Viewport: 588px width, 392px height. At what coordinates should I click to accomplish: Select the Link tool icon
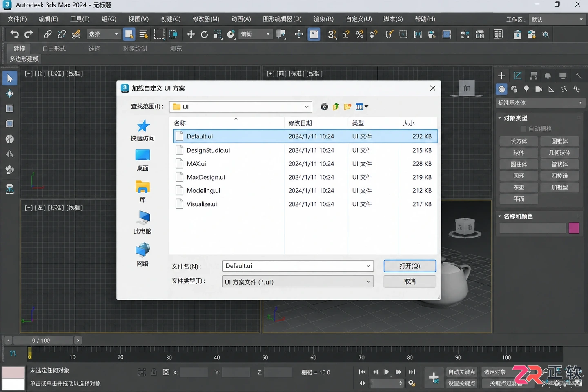tap(48, 34)
